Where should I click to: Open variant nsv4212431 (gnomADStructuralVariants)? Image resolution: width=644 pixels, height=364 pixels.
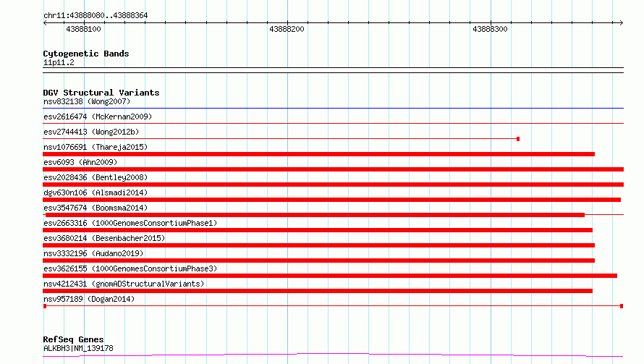[124, 284]
